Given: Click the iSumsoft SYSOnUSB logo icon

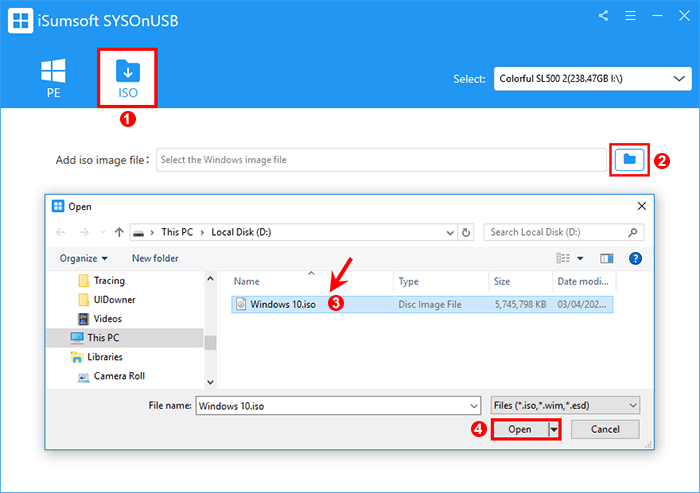Looking at the screenshot, I should tap(20, 21).
